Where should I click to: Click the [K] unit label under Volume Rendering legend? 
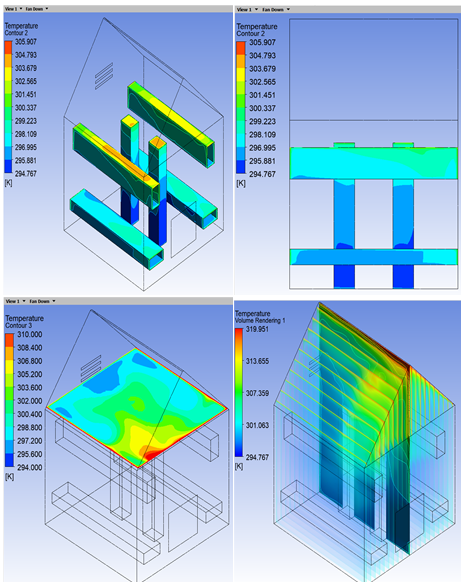click(239, 466)
